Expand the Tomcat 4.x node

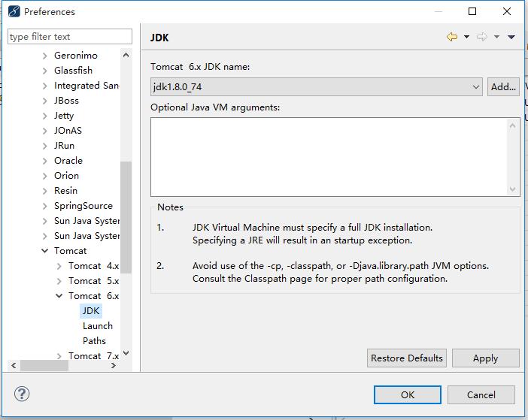59,266
